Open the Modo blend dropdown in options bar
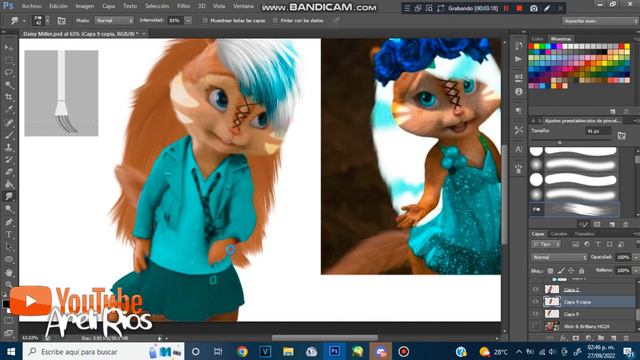 (114, 20)
